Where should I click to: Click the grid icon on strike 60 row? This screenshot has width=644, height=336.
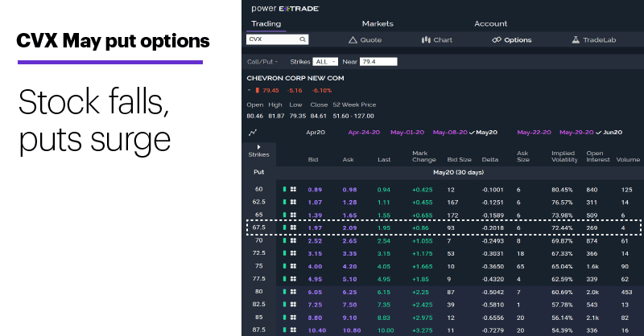click(x=293, y=189)
